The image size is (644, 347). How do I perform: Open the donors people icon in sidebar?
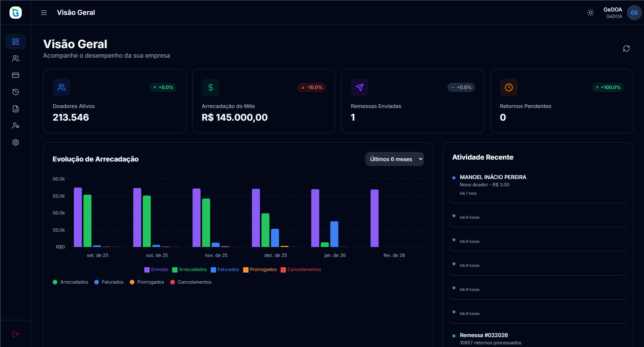(16, 58)
